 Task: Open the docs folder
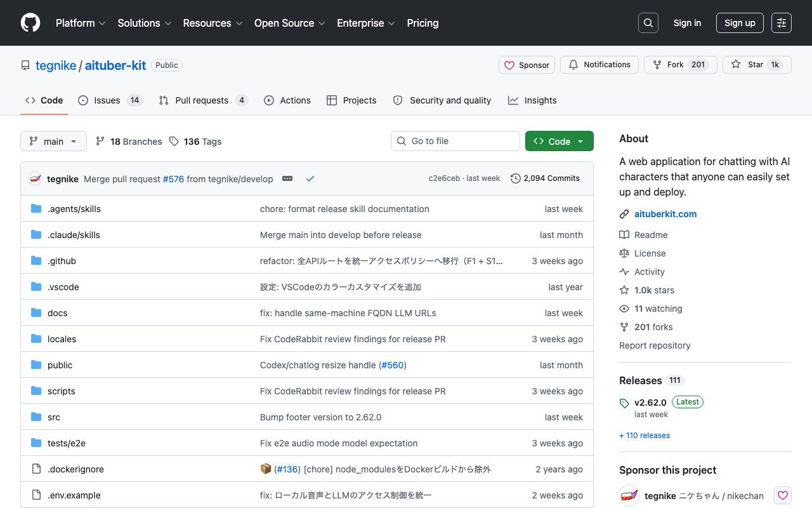pyautogui.click(x=57, y=313)
